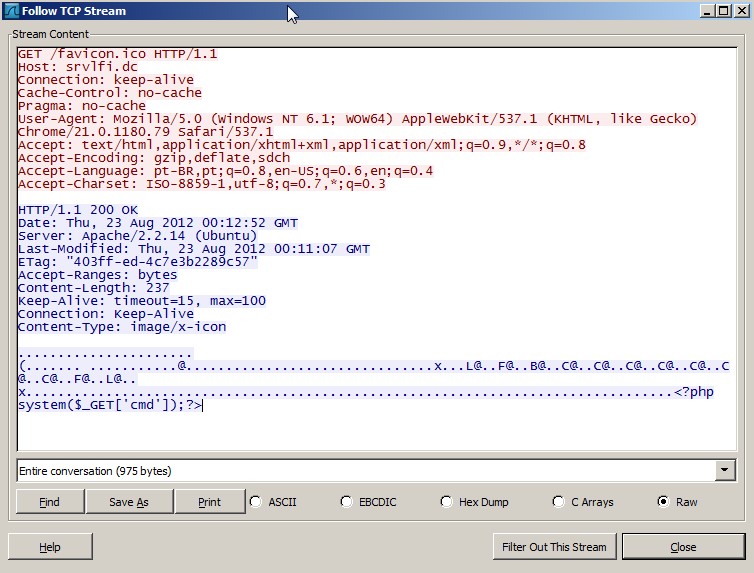Viewport: 754px width, 573px height.
Task: Click the Accept-Encoding: gzip,deflate,sdch line
Action: (x=154, y=158)
